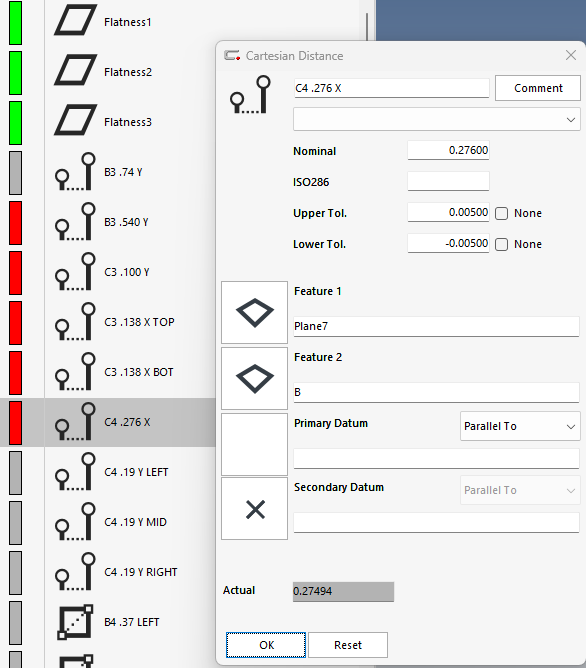Image resolution: width=586 pixels, height=668 pixels.
Task: Click the Nominal value input field
Action: (x=448, y=150)
